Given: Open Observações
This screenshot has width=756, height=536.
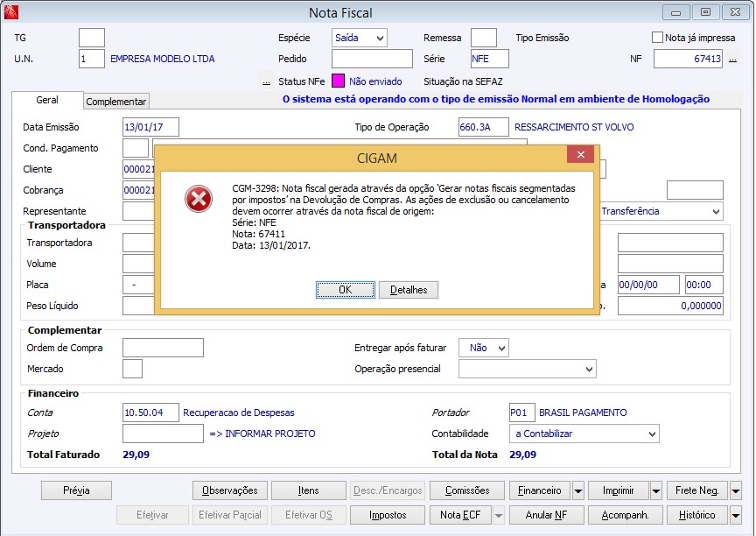Looking at the screenshot, I should click(x=230, y=490).
